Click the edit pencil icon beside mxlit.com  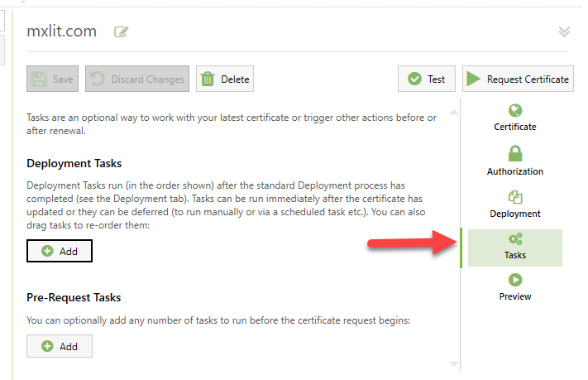pyautogui.click(x=122, y=32)
